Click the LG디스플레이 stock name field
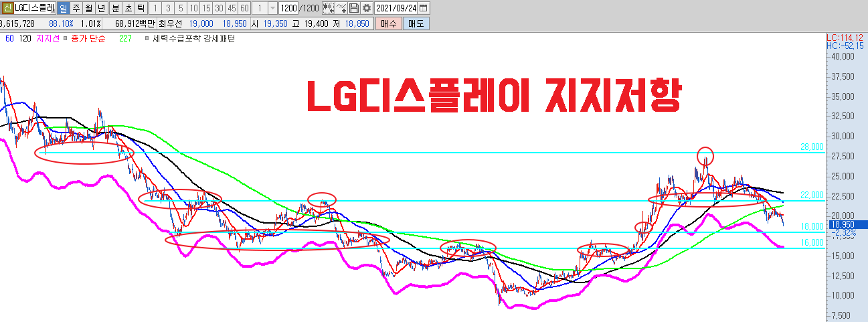868x322 pixels. coord(35,9)
